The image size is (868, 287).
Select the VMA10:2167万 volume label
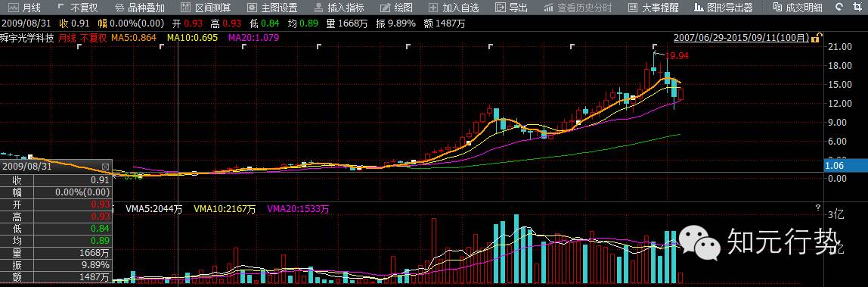pos(225,209)
